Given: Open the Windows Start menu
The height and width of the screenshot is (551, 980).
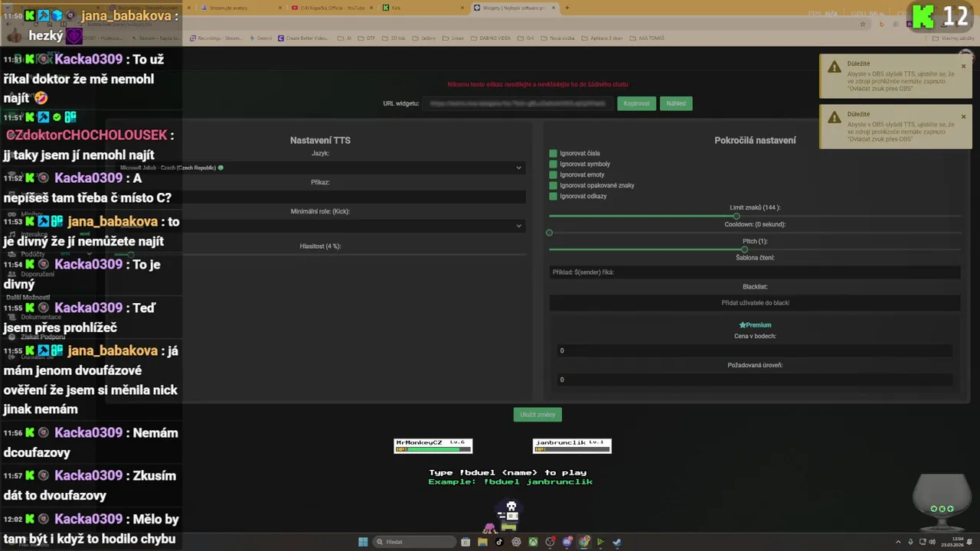Looking at the screenshot, I should pyautogui.click(x=363, y=542).
